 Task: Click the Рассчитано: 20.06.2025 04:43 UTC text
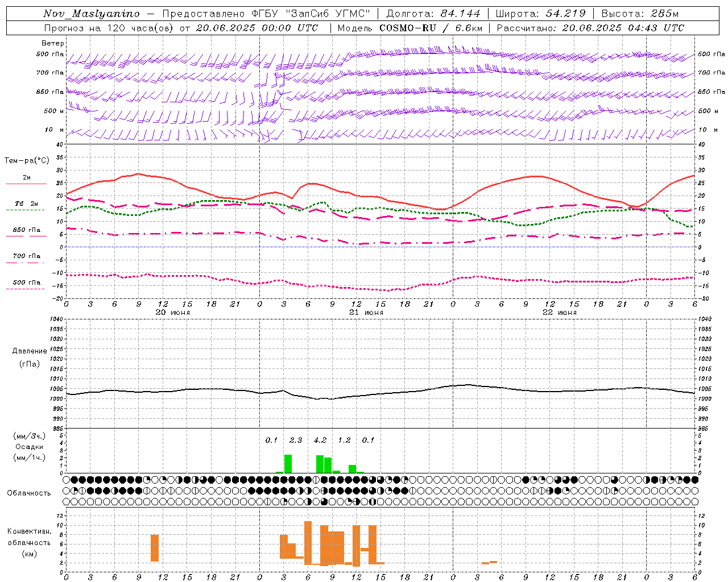590,28
